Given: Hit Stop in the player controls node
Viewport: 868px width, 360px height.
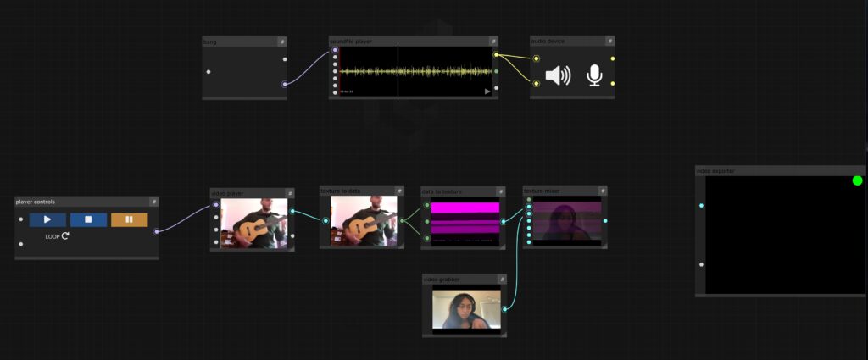Looking at the screenshot, I should [x=88, y=219].
